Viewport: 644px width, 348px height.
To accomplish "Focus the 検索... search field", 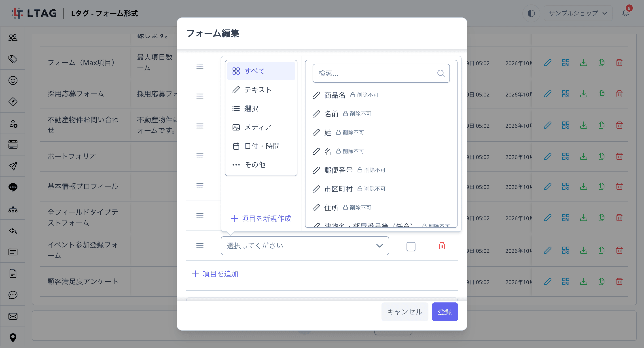I will pos(381,73).
